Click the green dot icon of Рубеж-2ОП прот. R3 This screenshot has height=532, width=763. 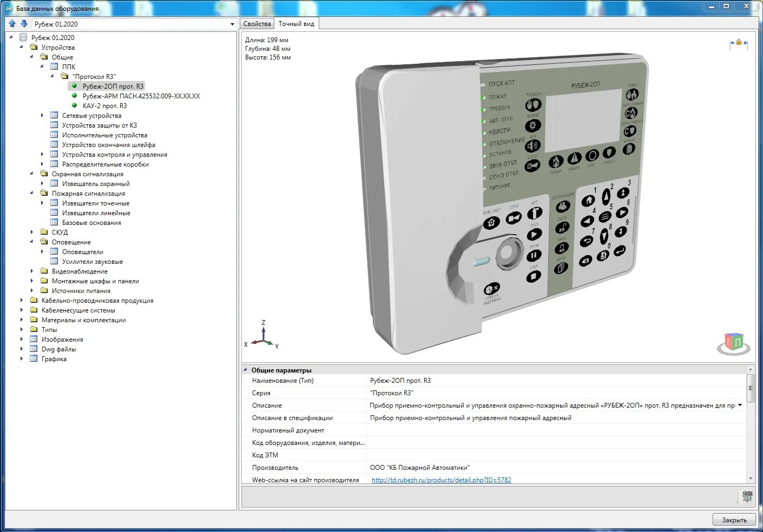75,86
